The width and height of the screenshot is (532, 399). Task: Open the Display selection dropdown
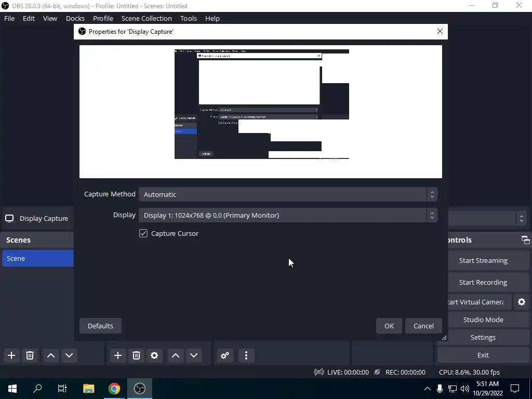288,215
